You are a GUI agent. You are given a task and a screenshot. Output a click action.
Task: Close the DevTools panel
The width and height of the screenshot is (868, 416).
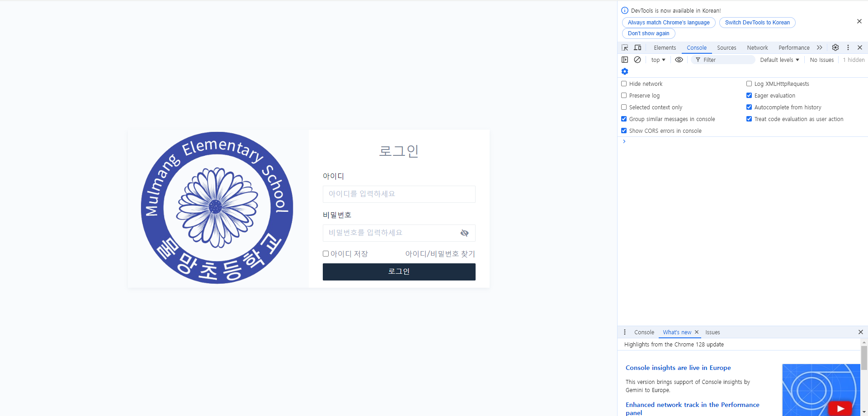[x=860, y=47]
